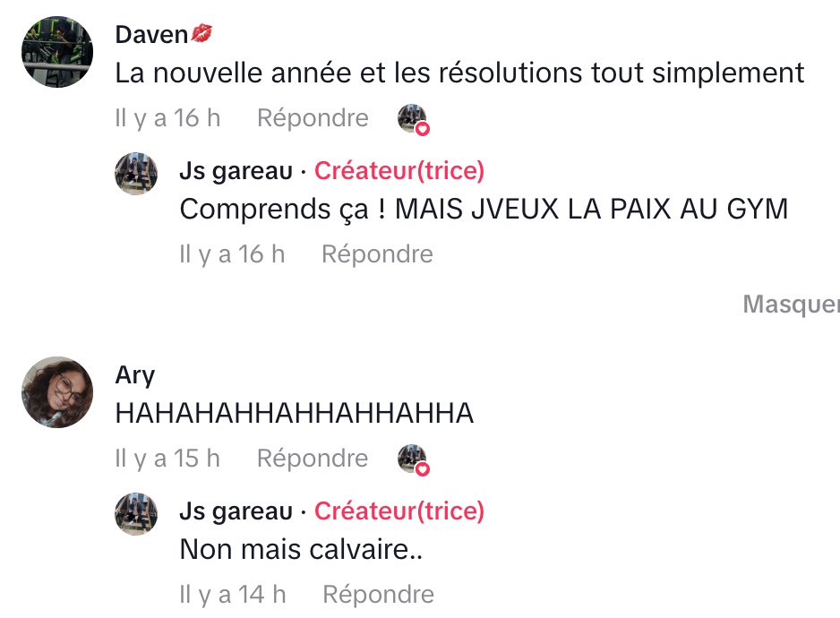Click Créateur(trice) label in first reply
The image size is (840, 618).
pyautogui.click(x=399, y=171)
